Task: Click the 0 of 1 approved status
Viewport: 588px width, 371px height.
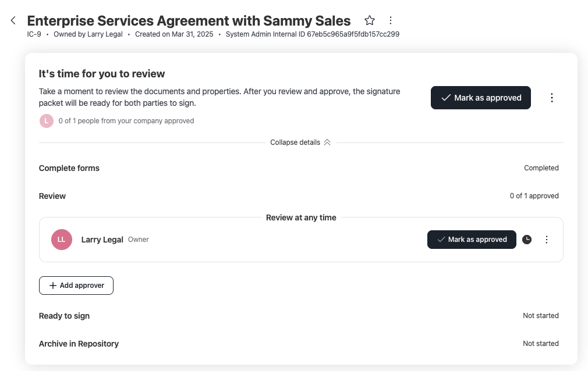Action: pyautogui.click(x=534, y=196)
